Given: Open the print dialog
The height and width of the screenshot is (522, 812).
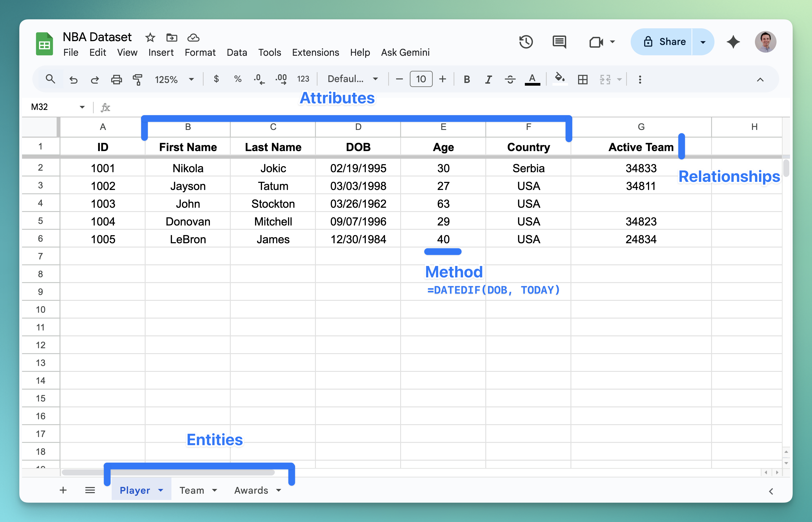Looking at the screenshot, I should 117,79.
